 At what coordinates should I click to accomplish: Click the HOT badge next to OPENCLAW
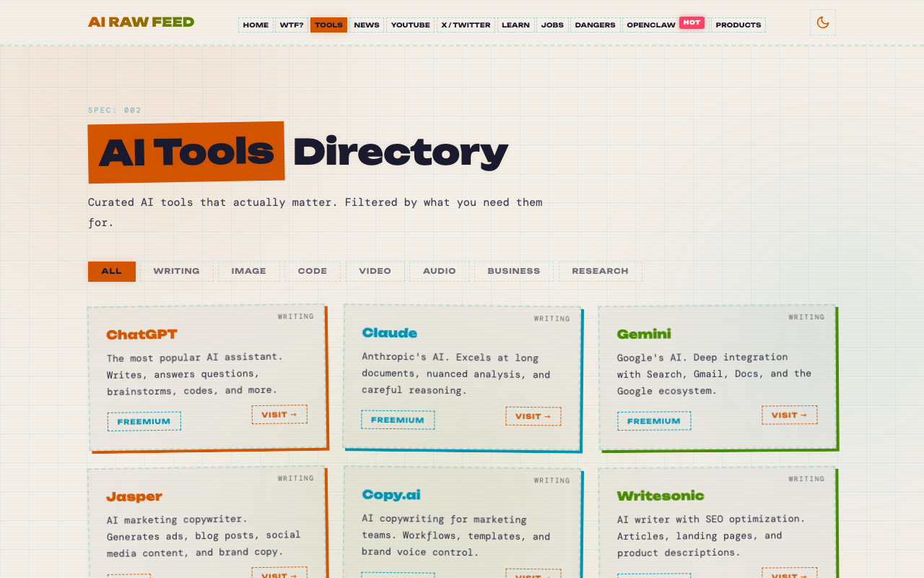point(692,22)
